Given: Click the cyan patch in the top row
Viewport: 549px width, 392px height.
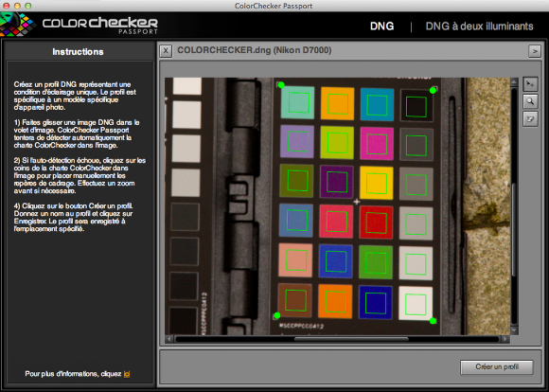Looking at the screenshot, I should 377,104.
